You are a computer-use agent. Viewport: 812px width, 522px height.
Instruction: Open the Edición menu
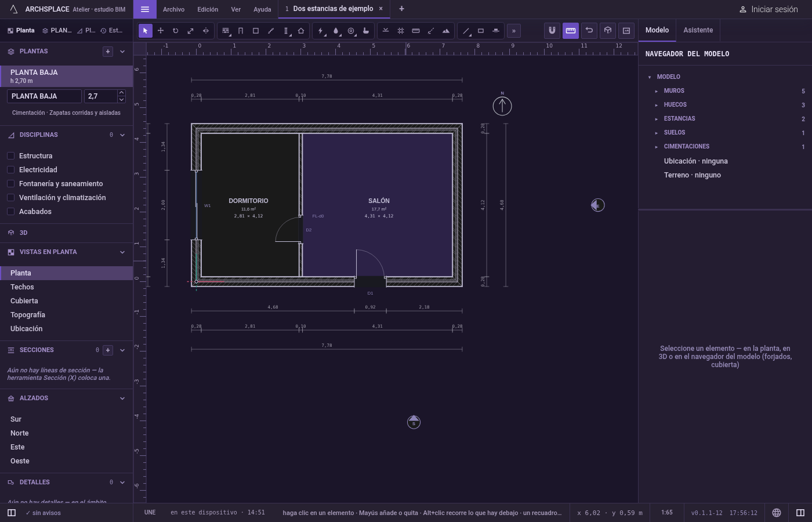tap(208, 9)
